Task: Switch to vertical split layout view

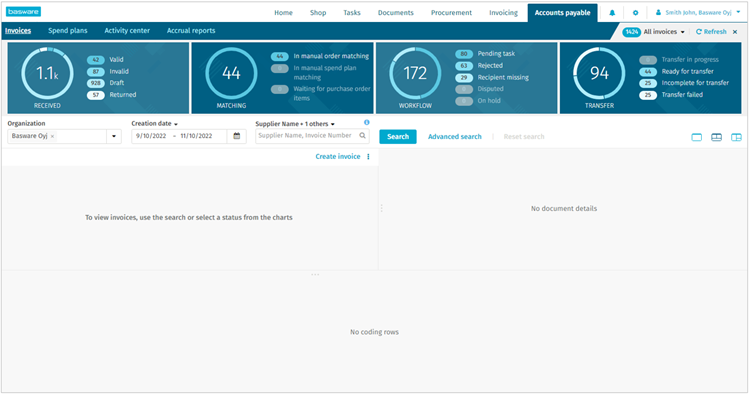Action: 736,137
